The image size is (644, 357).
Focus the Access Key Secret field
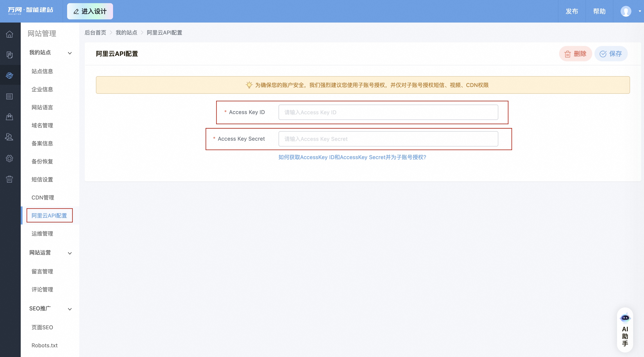[388, 139]
